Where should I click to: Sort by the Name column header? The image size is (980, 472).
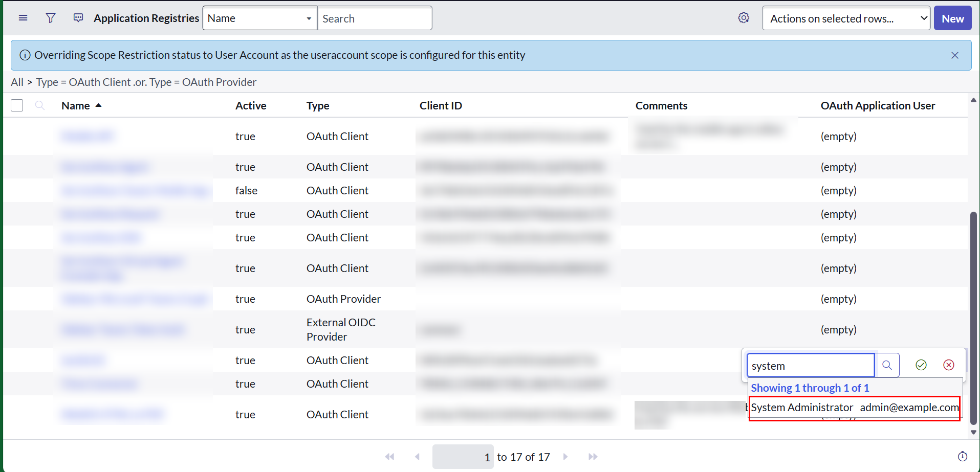point(76,105)
